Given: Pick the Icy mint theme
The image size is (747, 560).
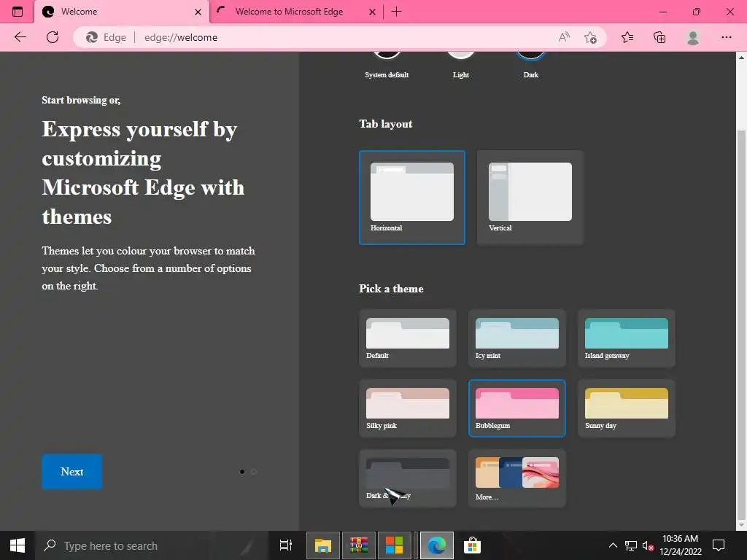Looking at the screenshot, I should tap(517, 338).
